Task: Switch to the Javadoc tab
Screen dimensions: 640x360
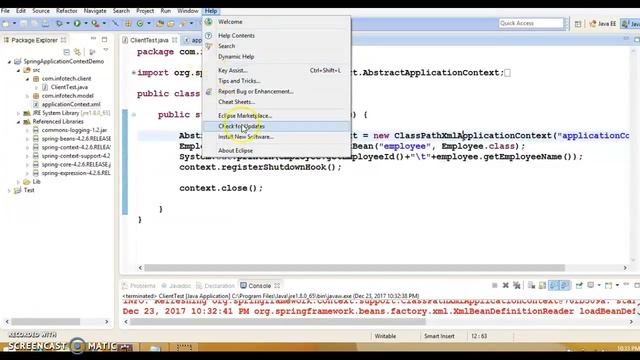Action: click(x=176, y=286)
